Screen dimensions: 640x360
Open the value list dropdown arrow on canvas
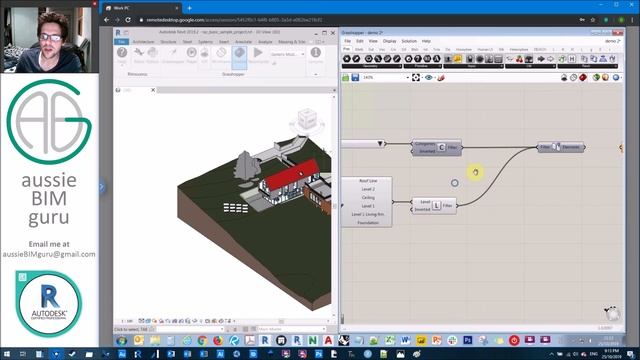pos(380,144)
